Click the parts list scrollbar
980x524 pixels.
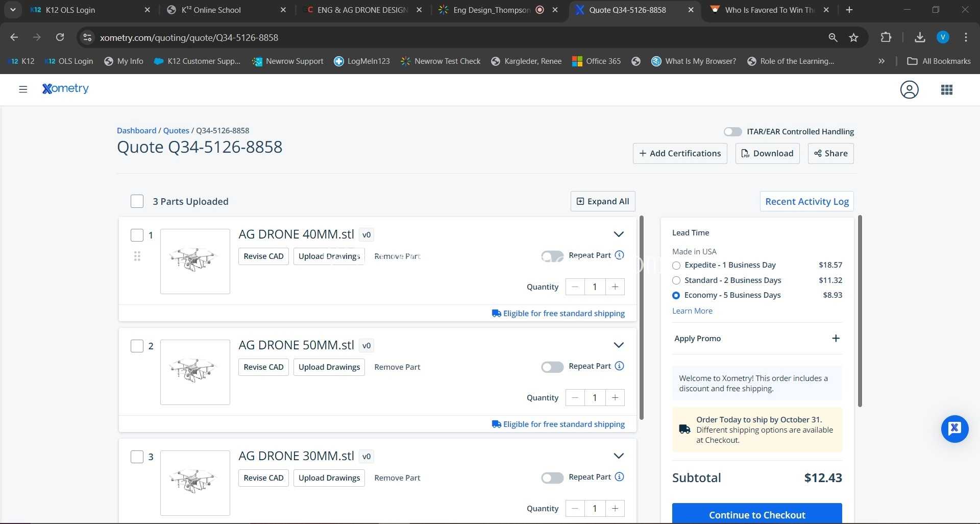[x=641, y=318]
